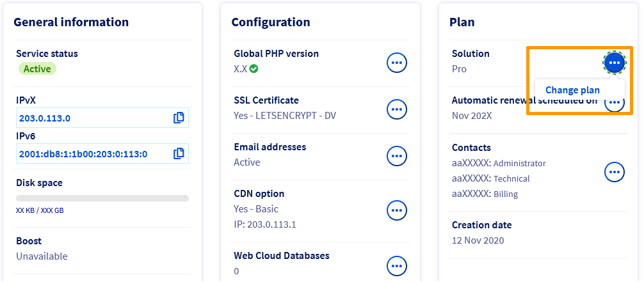Click the Solution ellipsis button

pos(614,62)
